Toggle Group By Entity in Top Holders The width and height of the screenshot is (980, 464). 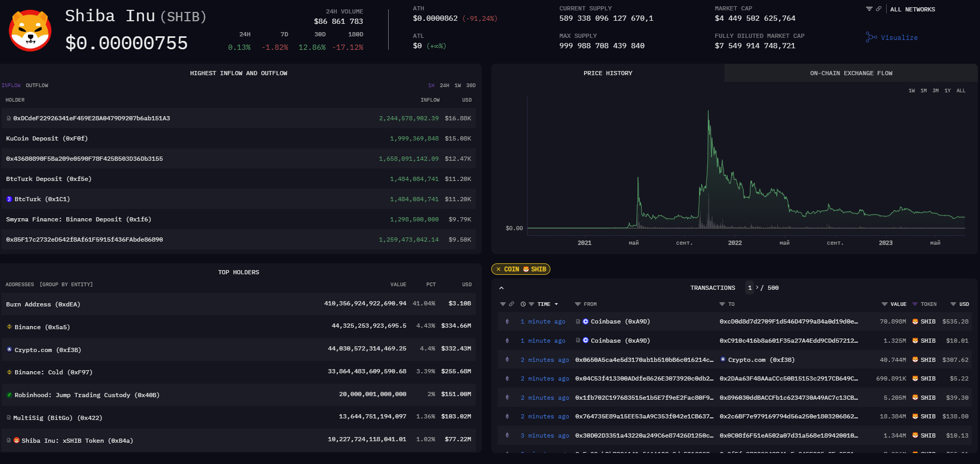pyautogui.click(x=66, y=285)
